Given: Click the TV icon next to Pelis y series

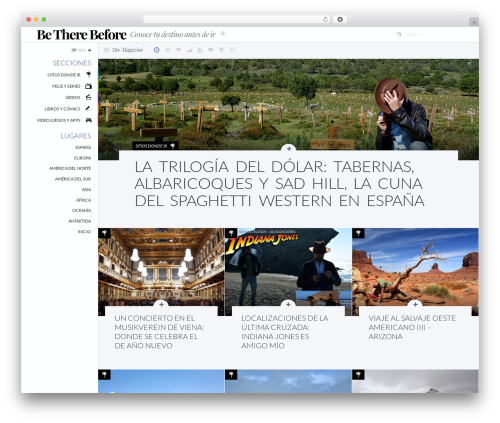Looking at the screenshot, I should pyautogui.click(x=88, y=86).
